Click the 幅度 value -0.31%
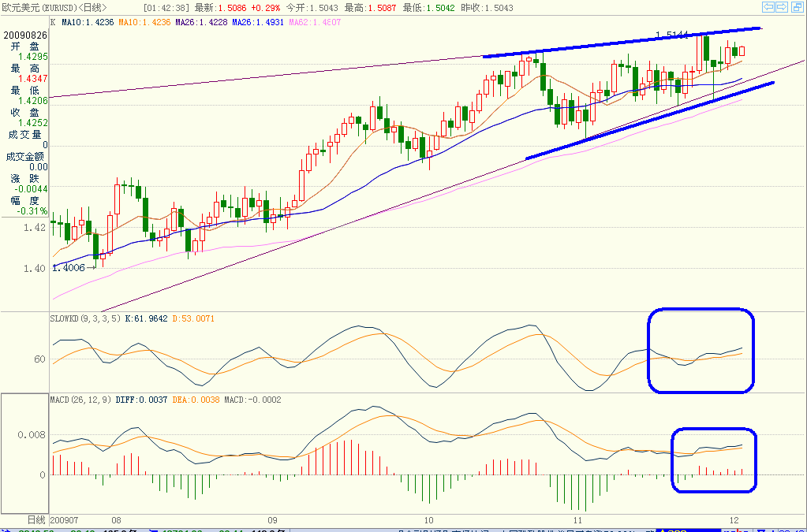 coord(32,211)
